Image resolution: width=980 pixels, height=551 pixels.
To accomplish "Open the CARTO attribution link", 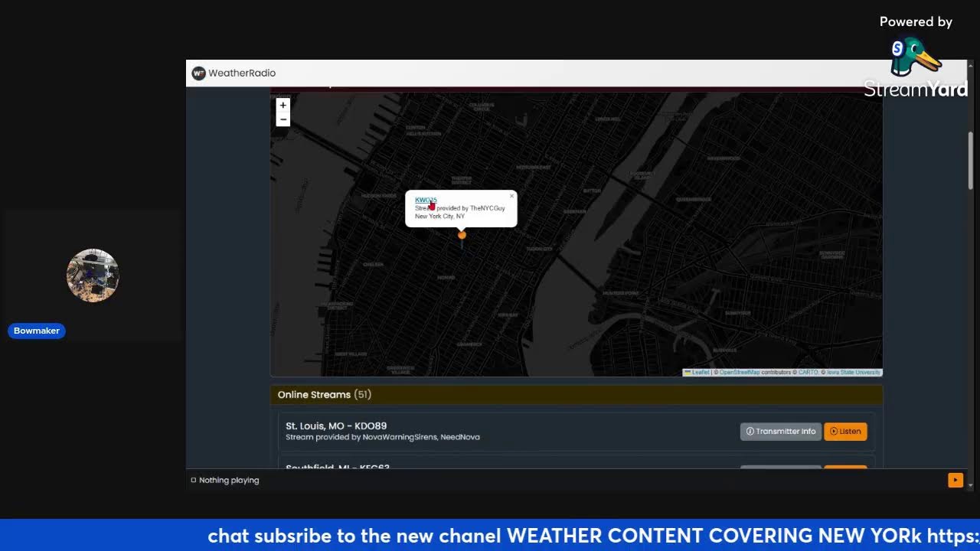I will [808, 373].
